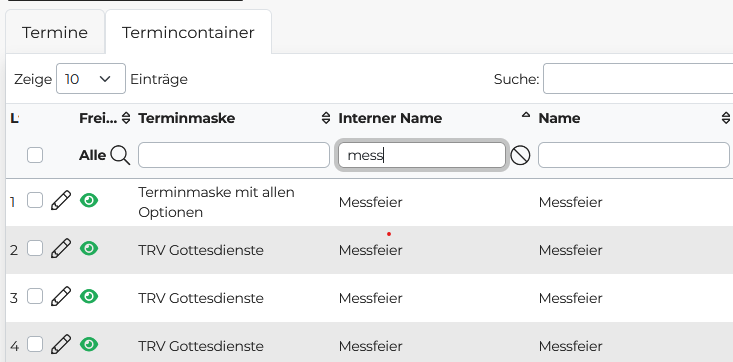Toggle the green eye visibility in row 3
This screenshot has height=362, width=733.
click(89, 297)
